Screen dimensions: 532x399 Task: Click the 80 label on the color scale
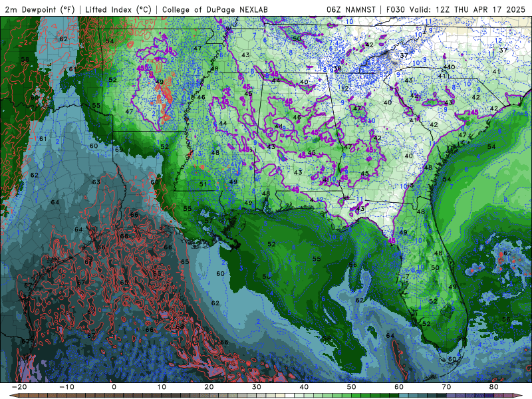494,387
